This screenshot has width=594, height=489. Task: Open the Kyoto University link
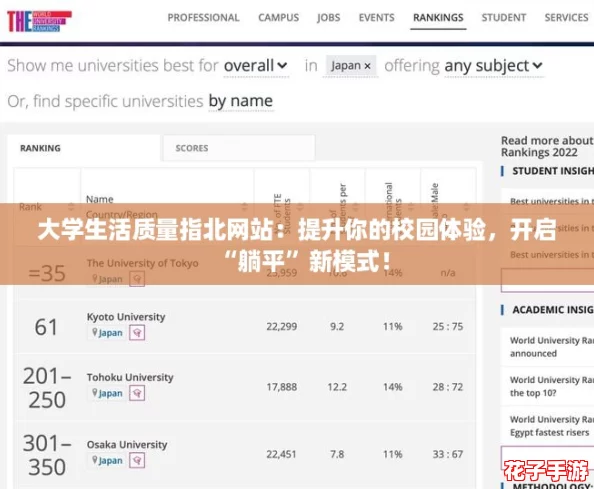[126, 317]
